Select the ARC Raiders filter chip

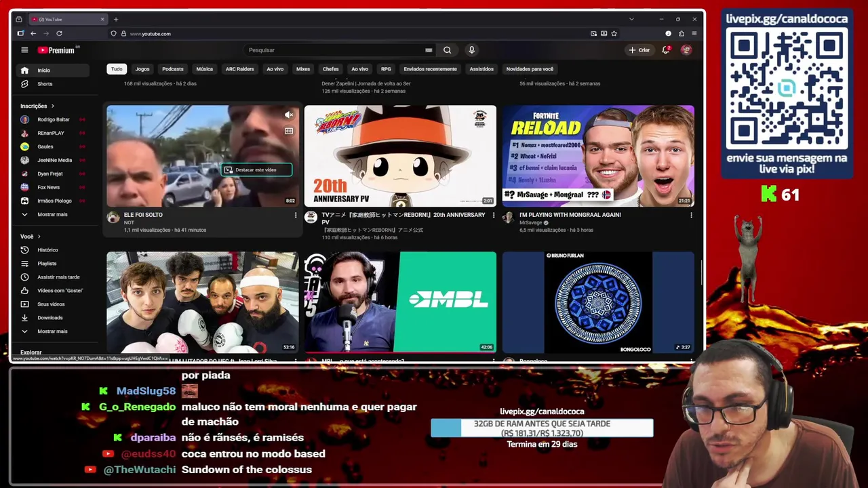coord(239,69)
